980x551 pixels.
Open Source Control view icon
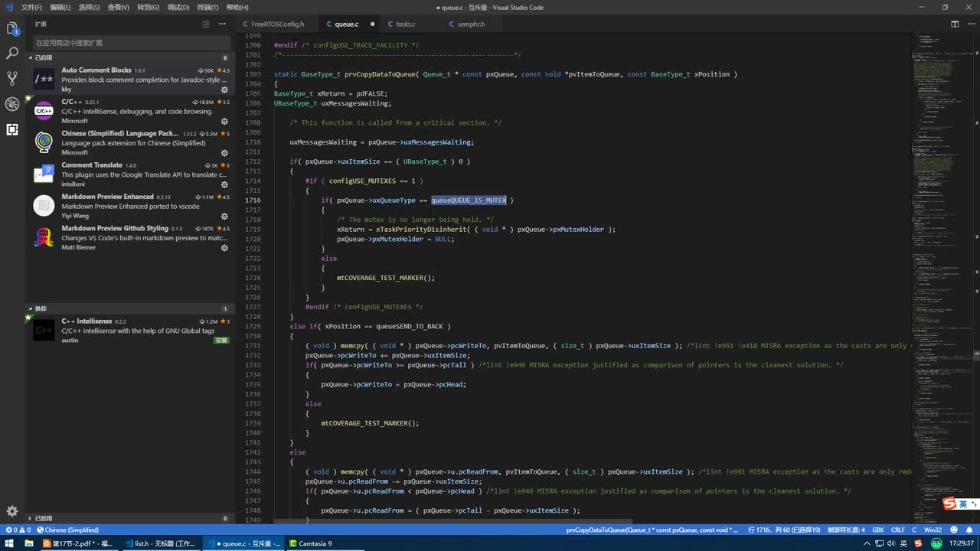pyautogui.click(x=12, y=78)
